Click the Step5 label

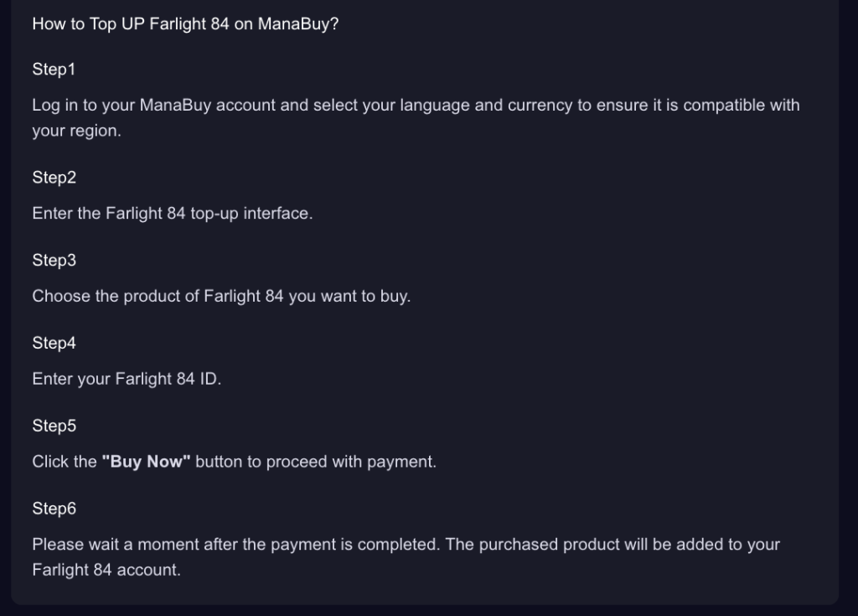pos(54,426)
